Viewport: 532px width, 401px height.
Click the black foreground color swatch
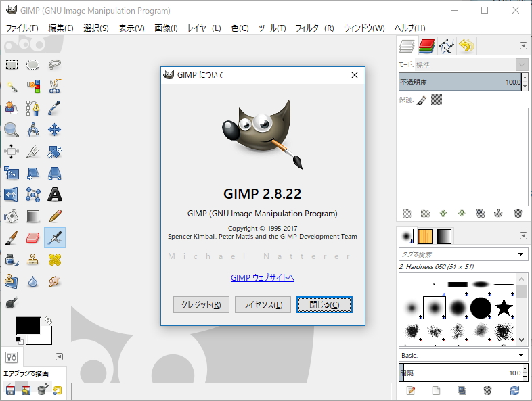pyautogui.click(x=28, y=325)
